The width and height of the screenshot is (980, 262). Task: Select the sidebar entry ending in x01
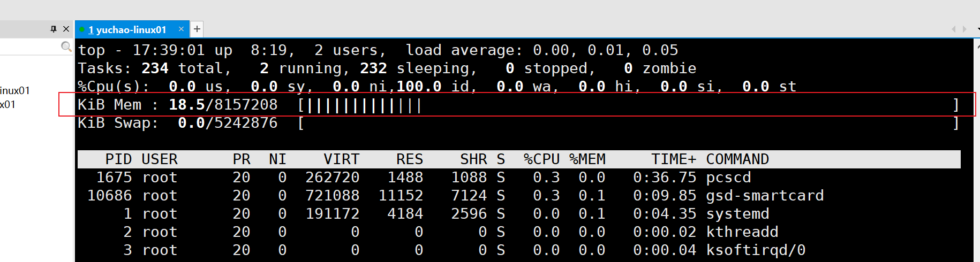pyautogui.click(x=8, y=104)
